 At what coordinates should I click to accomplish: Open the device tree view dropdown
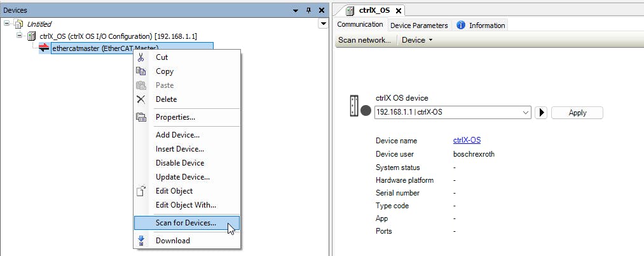point(323,24)
